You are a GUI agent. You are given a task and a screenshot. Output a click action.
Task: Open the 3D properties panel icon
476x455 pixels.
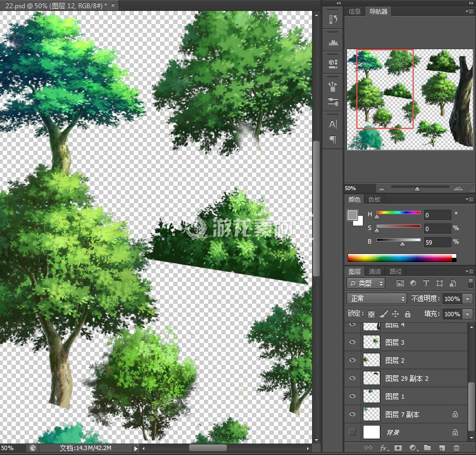[333, 63]
